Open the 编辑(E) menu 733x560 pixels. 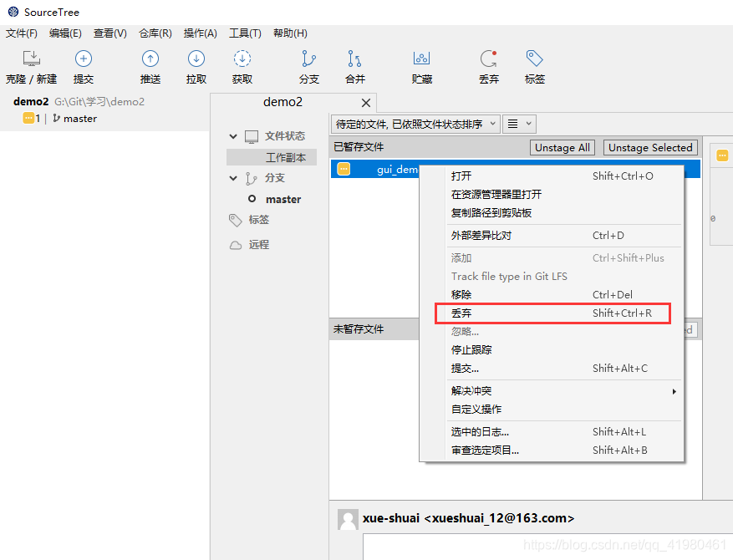click(65, 33)
